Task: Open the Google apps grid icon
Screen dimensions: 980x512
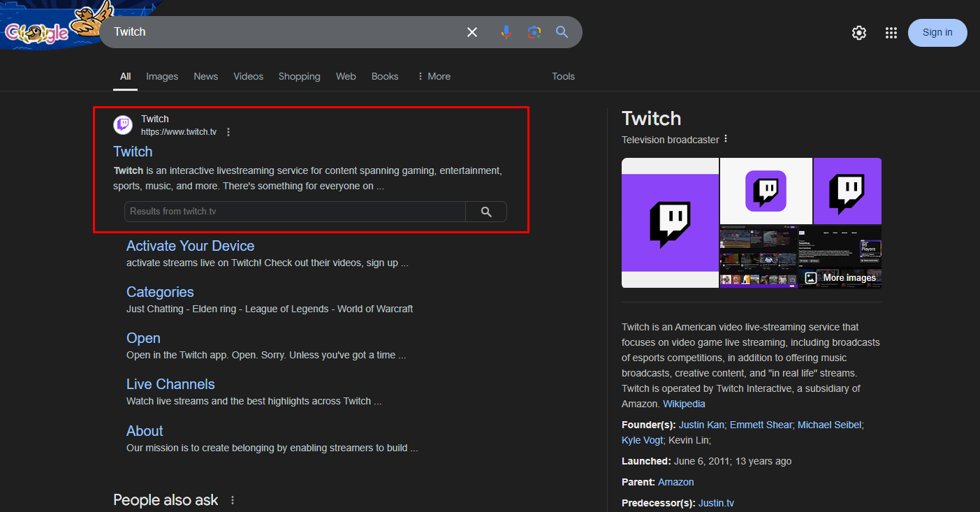Action: point(891,33)
